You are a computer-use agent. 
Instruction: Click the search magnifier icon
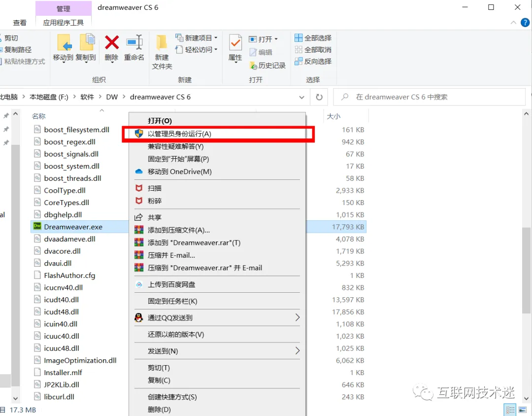pos(345,97)
